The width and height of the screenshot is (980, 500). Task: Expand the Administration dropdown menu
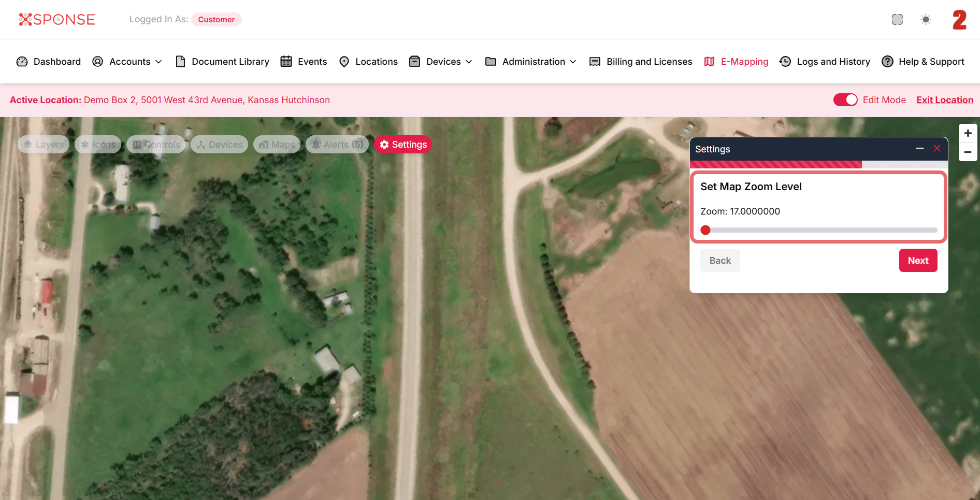coord(531,62)
